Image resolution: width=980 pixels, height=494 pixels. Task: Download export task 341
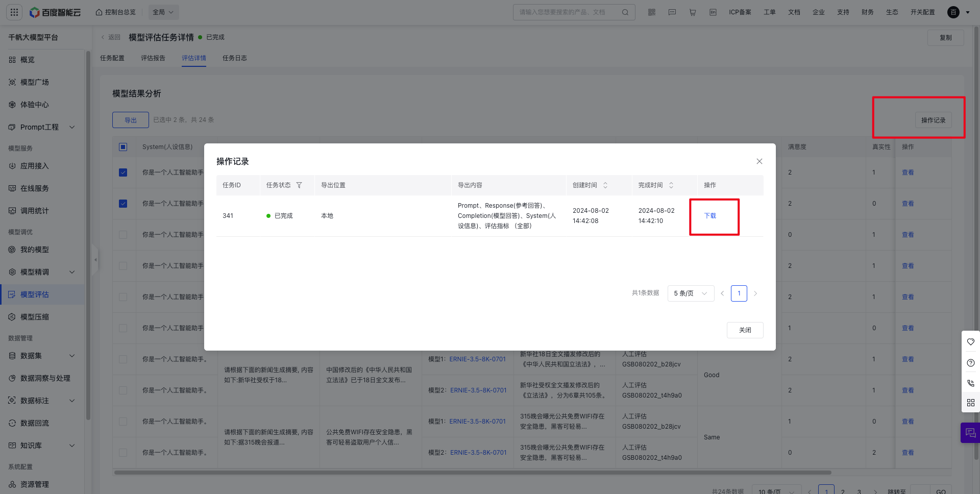coord(710,216)
